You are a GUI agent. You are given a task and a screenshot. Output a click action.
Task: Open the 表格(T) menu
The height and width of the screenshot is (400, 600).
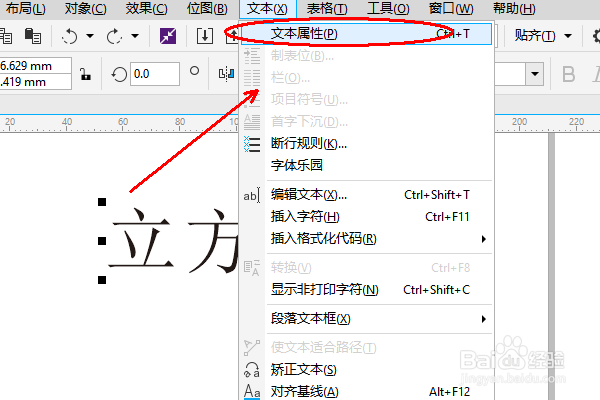pyautogui.click(x=327, y=8)
